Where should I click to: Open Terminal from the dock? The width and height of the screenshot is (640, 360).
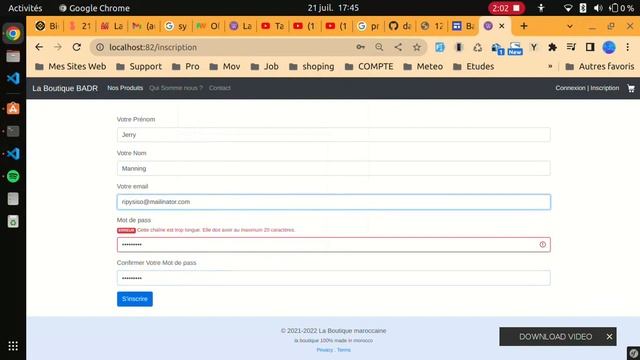[x=13, y=131]
